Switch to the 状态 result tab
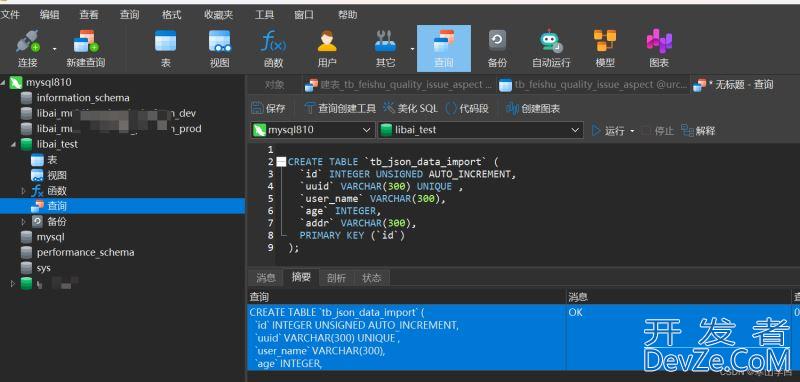The width and height of the screenshot is (800, 382). pyautogui.click(x=371, y=277)
